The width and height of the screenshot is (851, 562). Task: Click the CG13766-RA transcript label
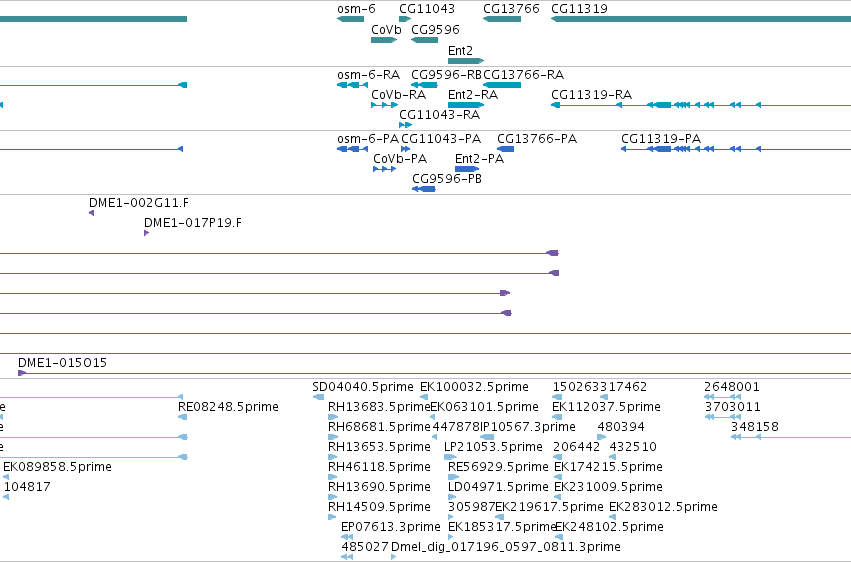tap(523, 74)
